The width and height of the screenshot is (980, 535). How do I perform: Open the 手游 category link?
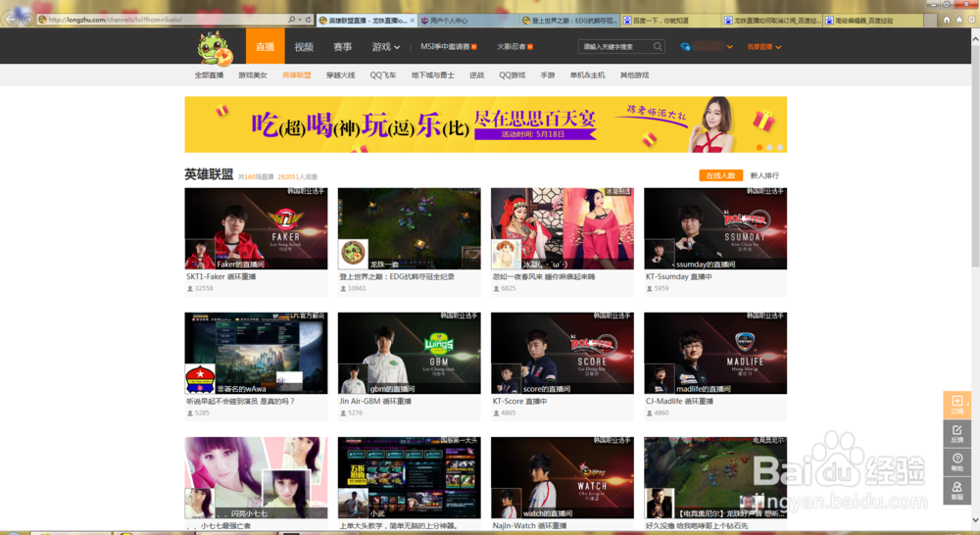pos(548,75)
